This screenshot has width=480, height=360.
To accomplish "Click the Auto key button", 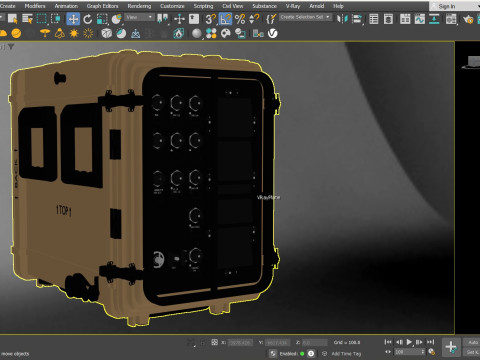I will (472, 342).
